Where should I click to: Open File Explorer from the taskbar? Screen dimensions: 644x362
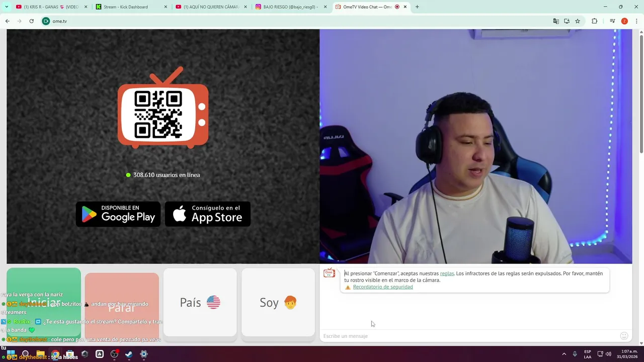(x=40, y=354)
